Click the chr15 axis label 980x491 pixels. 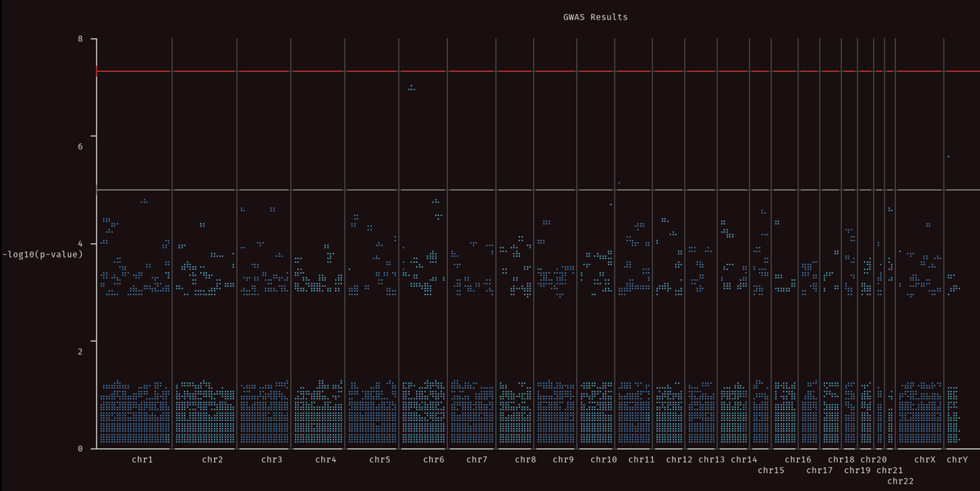[771, 471]
